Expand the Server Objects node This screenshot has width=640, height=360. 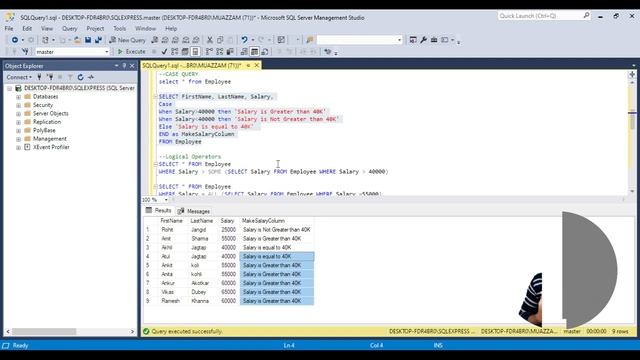pyautogui.click(x=18, y=113)
